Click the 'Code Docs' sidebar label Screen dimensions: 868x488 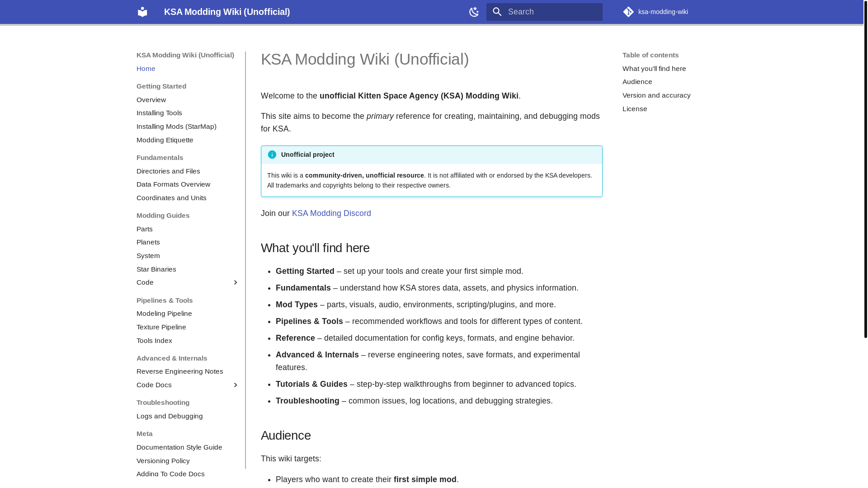click(x=154, y=385)
